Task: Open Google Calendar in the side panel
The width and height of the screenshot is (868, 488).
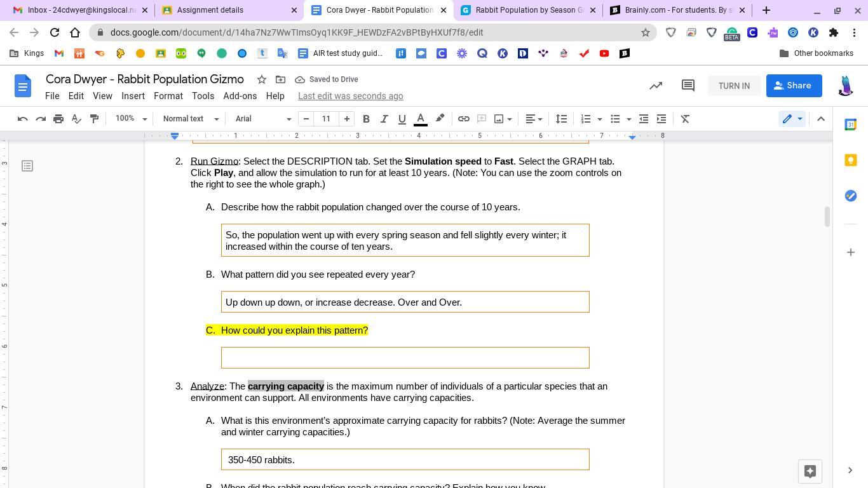Action: tap(850, 125)
